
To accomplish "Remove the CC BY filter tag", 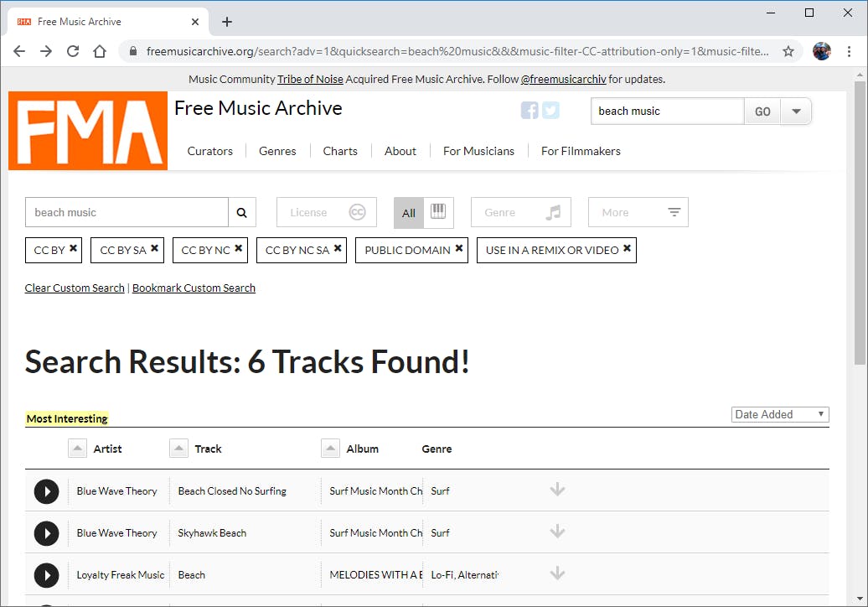I will pyautogui.click(x=74, y=248).
